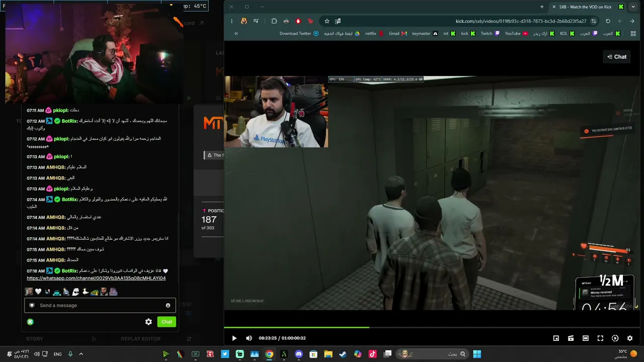Click the red ad-blocker extension icon
Image resolution: width=644 pixels, height=362 pixels.
click(298, 21)
